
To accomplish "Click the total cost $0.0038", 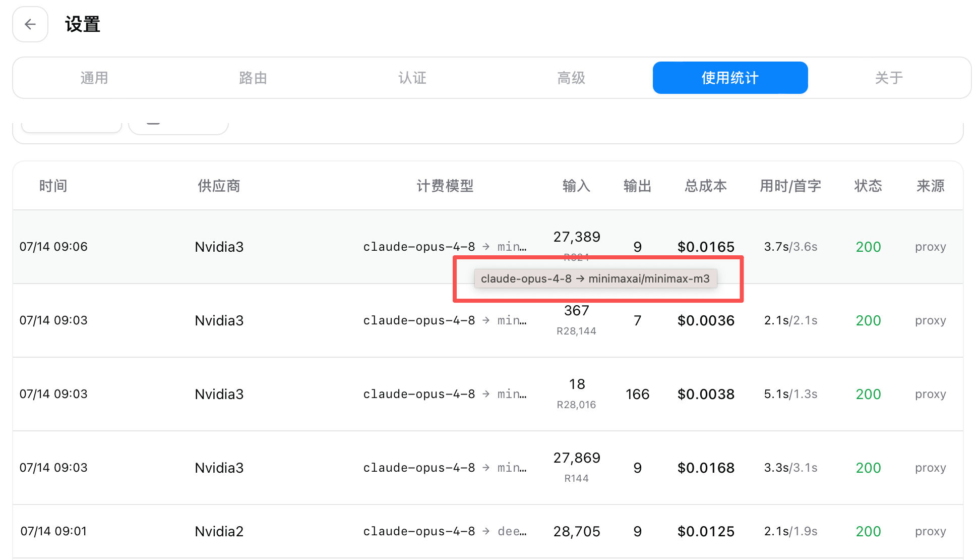I will [706, 394].
